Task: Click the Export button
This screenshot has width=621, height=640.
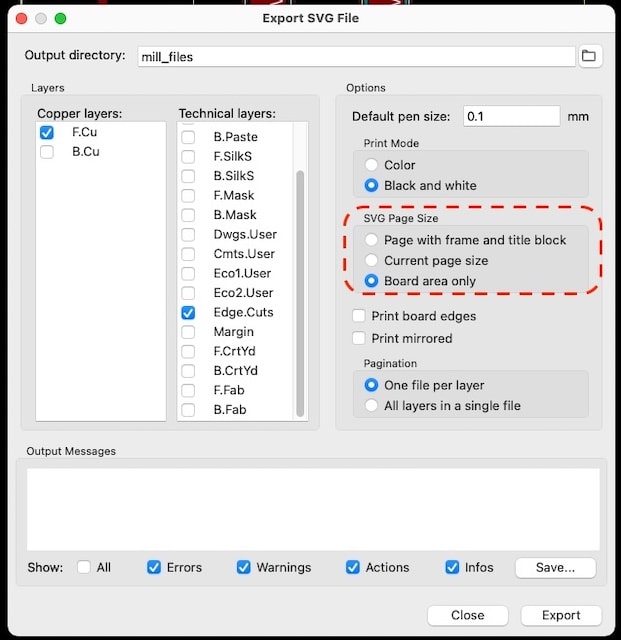Action: (x=561, y=615)
